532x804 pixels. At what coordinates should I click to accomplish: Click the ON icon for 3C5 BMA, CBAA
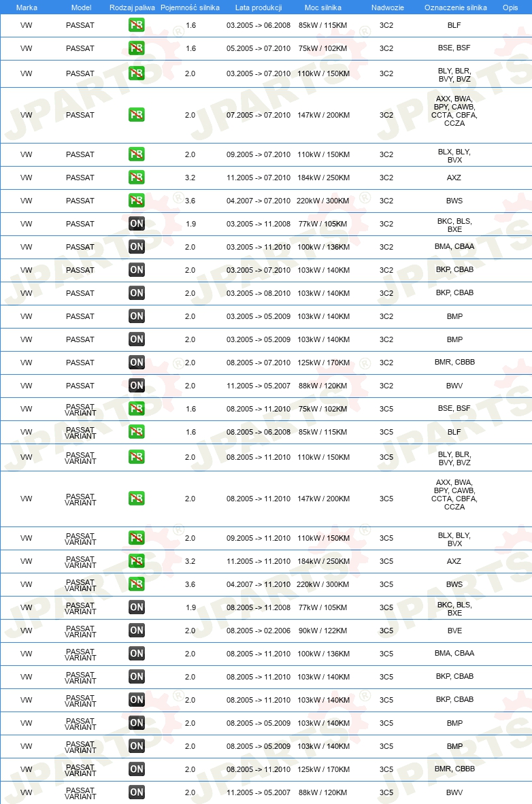click(137, 653)
